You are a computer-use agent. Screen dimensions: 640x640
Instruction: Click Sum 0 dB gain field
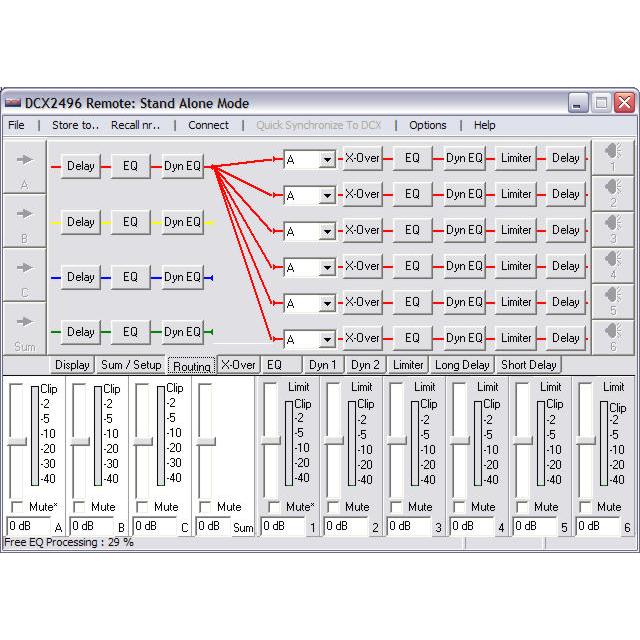coord(212,526)
